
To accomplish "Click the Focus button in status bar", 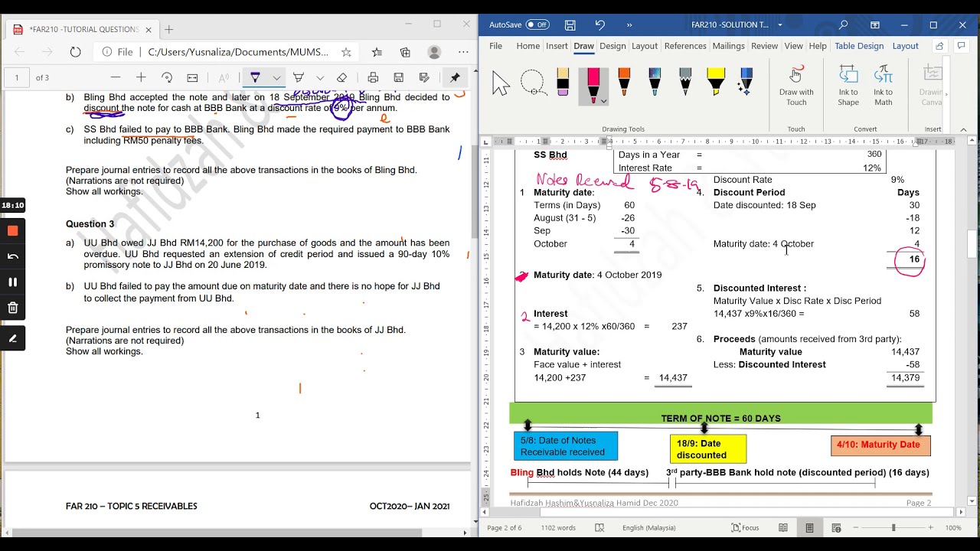I will click(745, 528).
